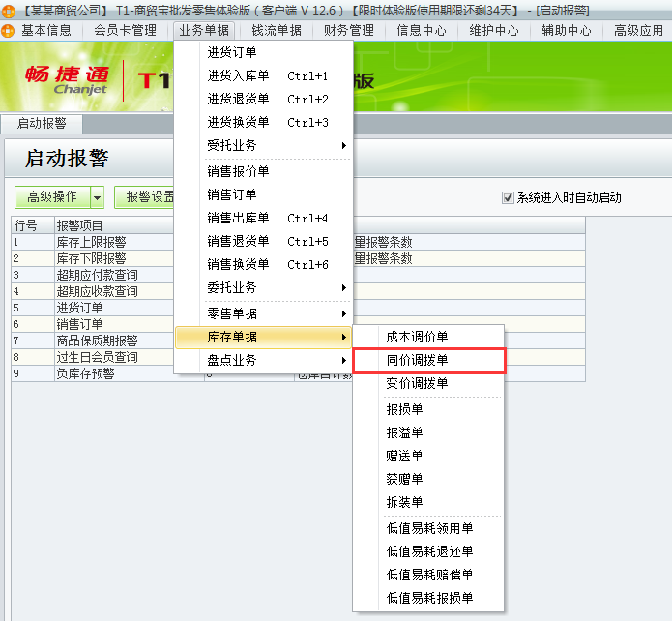
Task: Open the 财务管理 menu
Action: coord(349,30)
